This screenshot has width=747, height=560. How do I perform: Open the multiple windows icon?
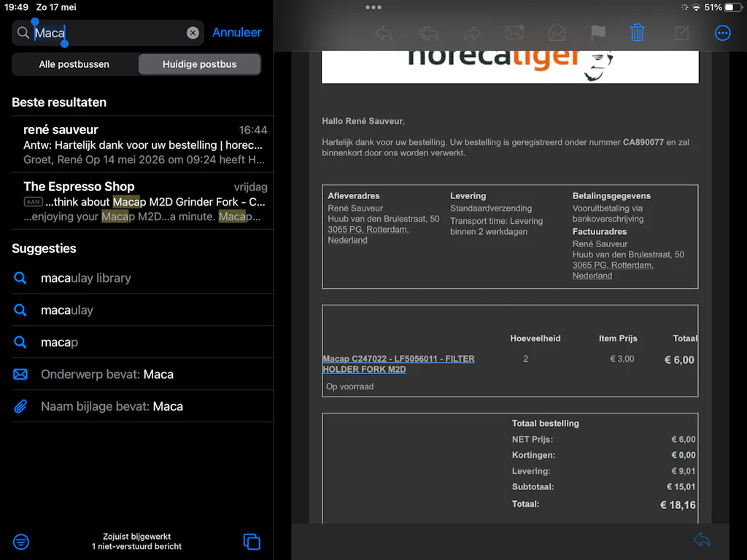(252, 542)
